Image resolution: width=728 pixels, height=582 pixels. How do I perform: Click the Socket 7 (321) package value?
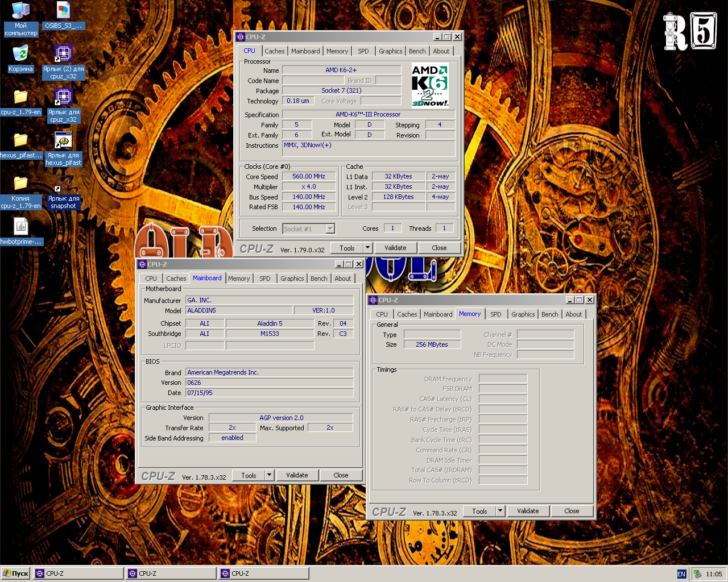pyautogui.click(x=341, y=90)
